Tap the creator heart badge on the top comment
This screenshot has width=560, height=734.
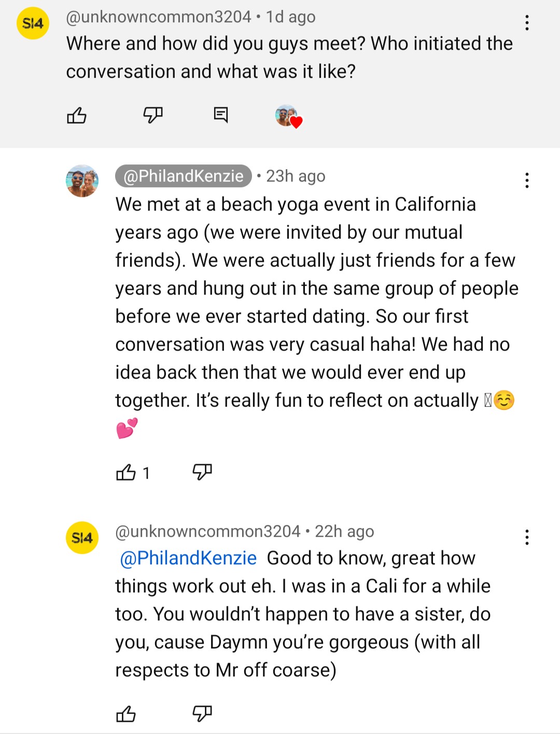(x=288, y=116)
